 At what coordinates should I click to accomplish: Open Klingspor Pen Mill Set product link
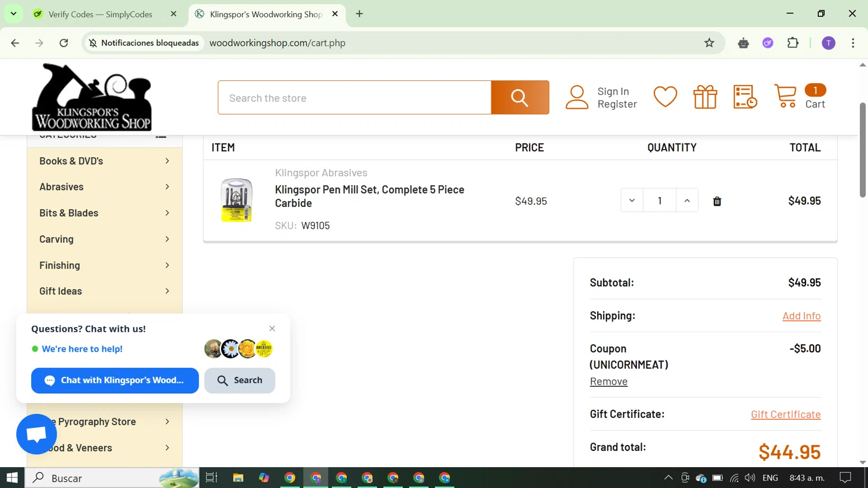[x=370, y=196]
